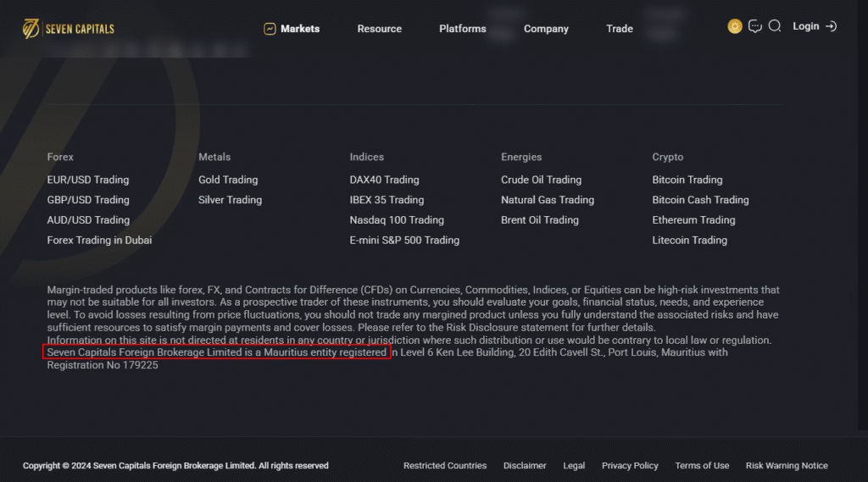Go to Silver Trading page
Viewport: 868px width, 482px height.
point(230,200)
